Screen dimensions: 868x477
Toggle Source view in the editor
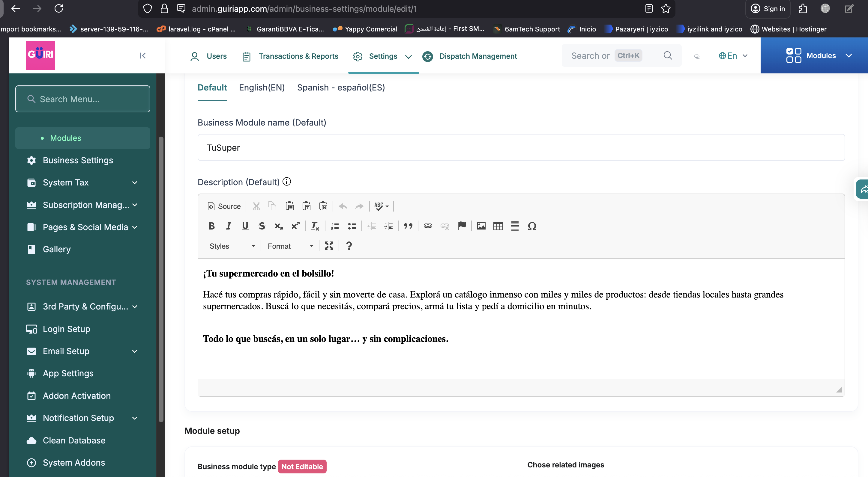[224, 206]
